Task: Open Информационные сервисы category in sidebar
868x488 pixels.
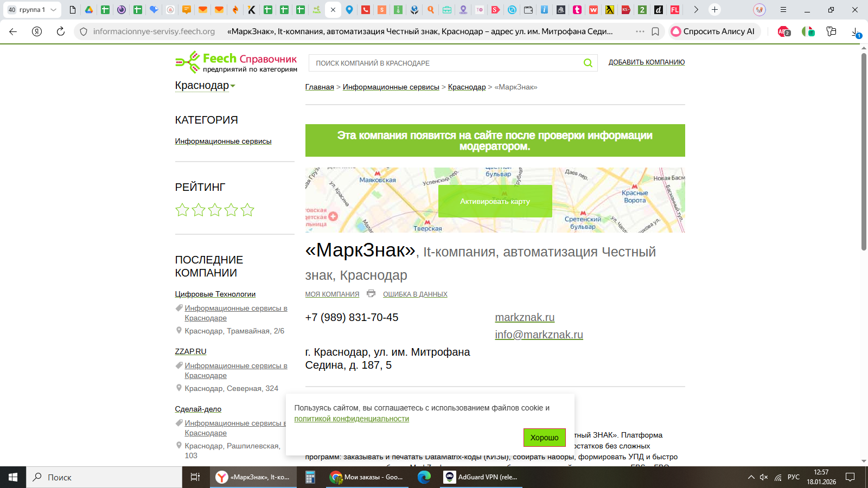Action: coord(223,141)
